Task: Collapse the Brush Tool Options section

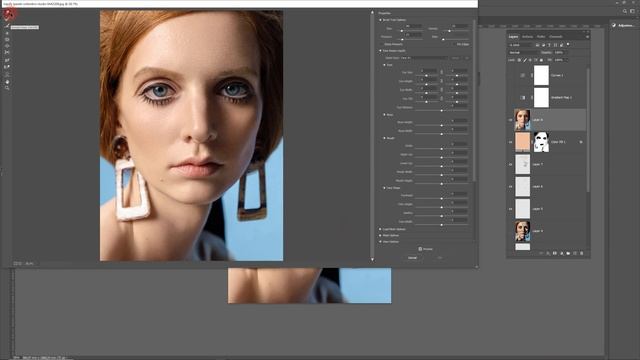Action: click(380, 20)
